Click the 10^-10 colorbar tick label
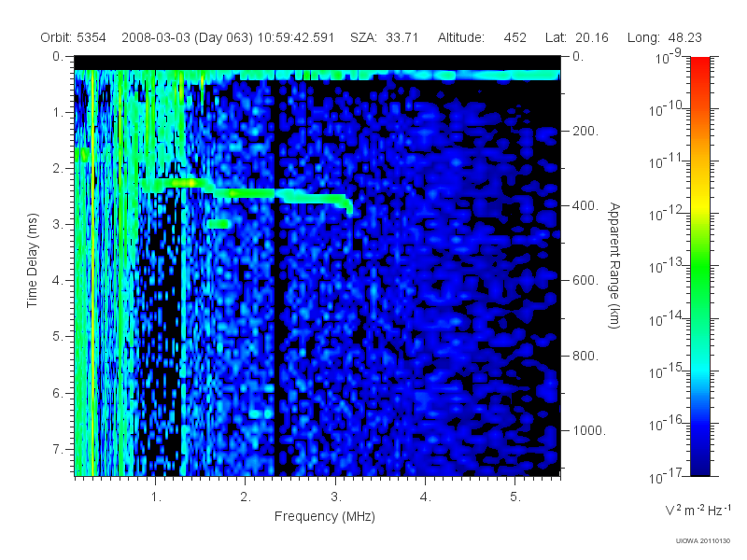The height and width of the screenshot is (560, 747). point(667,109)
